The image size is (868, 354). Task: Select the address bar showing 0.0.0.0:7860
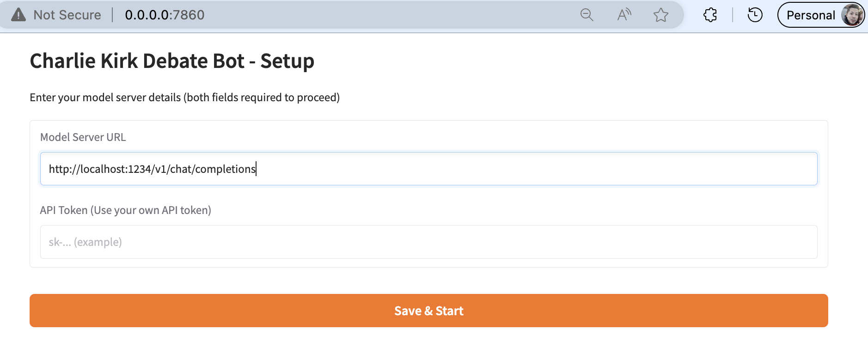[164, 14]
